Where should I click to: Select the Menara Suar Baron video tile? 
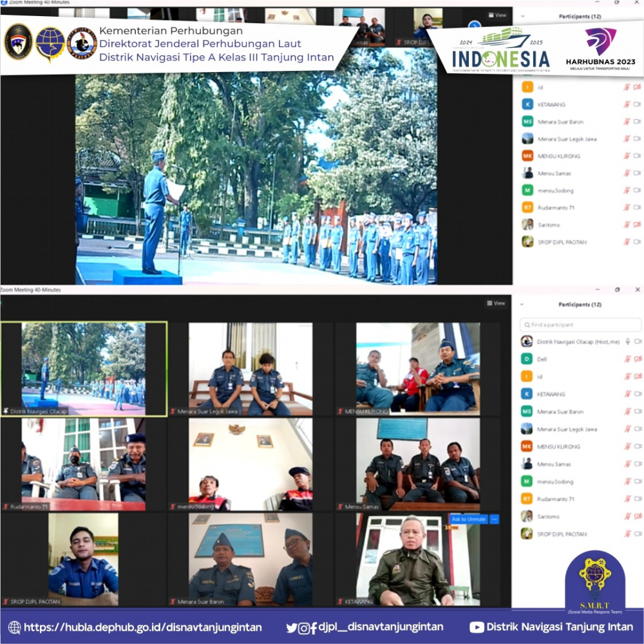click(251, 559)
